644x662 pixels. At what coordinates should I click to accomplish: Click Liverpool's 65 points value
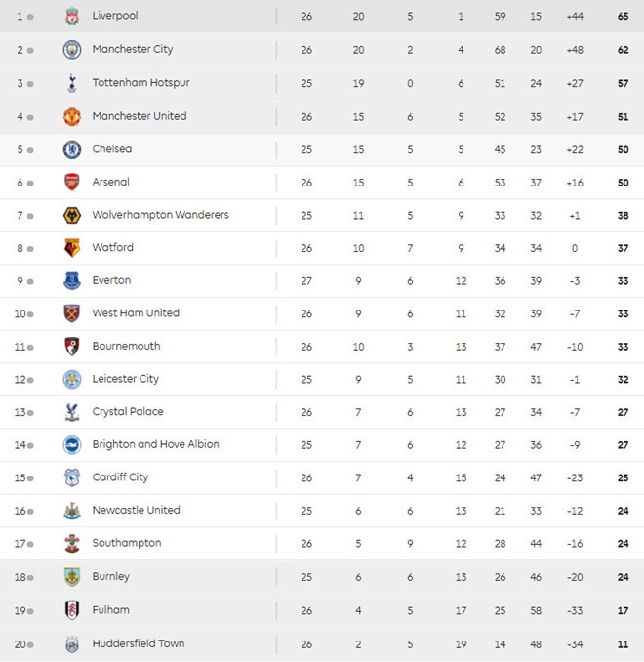(623, 17)
